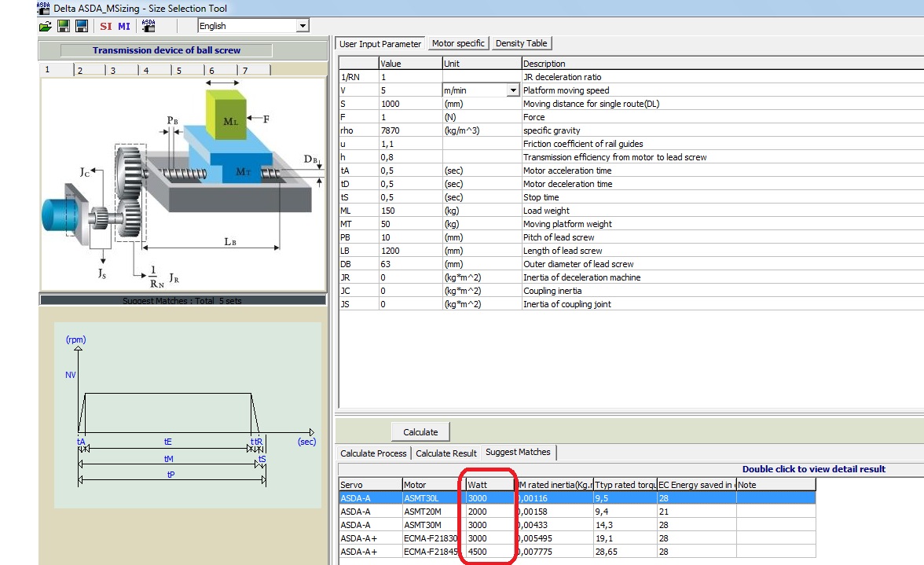The width and height of the screenshot is (924, 565).
Task: Edit the ML load weight value 150
Action: 410,211
